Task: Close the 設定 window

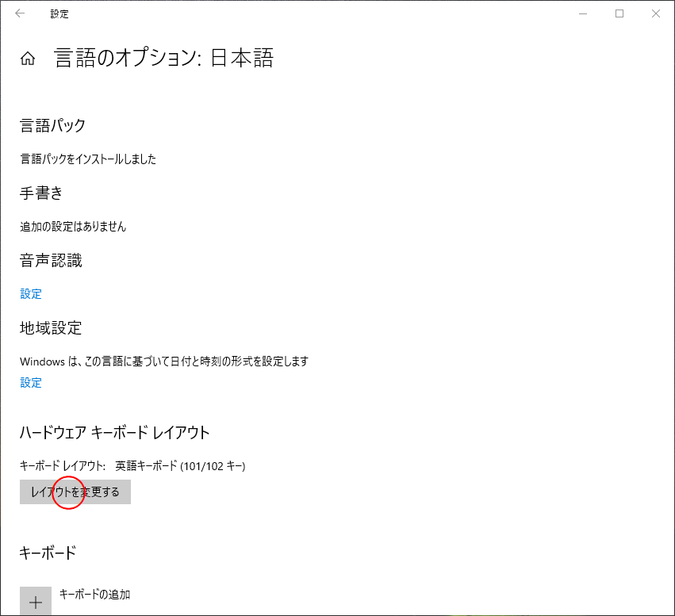Action: click(656, 13)
